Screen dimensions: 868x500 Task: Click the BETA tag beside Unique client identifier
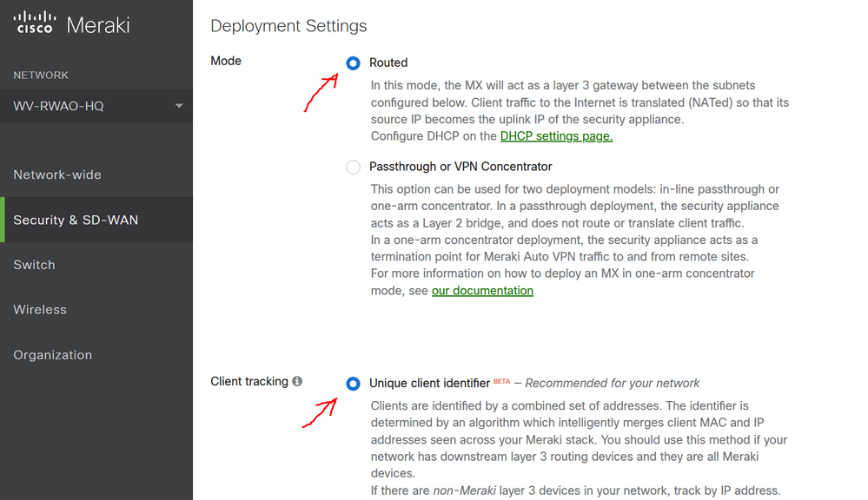tap(501, 381)
